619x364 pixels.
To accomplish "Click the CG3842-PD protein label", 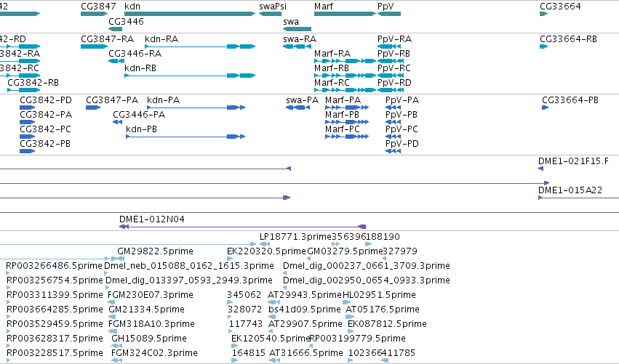I will point(46,100).
